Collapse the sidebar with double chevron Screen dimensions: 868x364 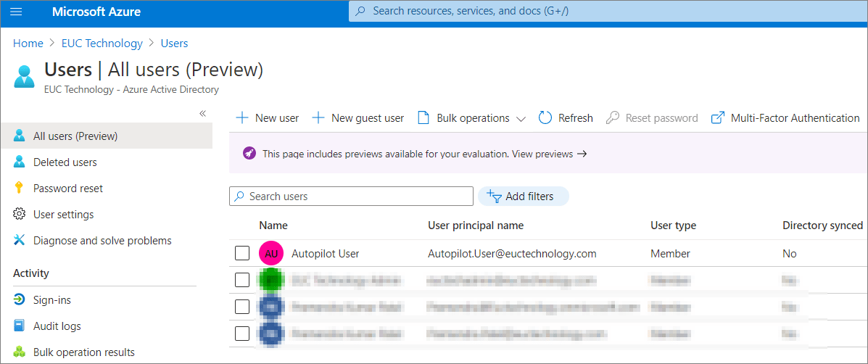[x=202, y=113]
